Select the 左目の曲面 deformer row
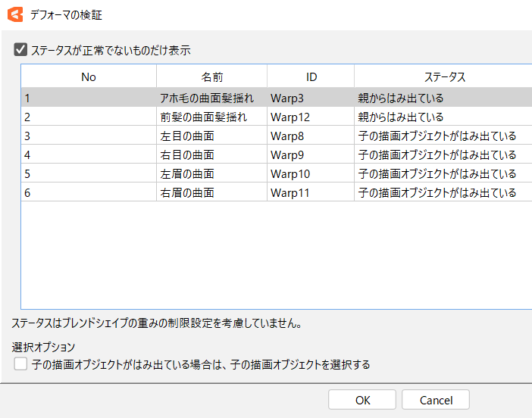532x418 pixels. click(187, 136)
